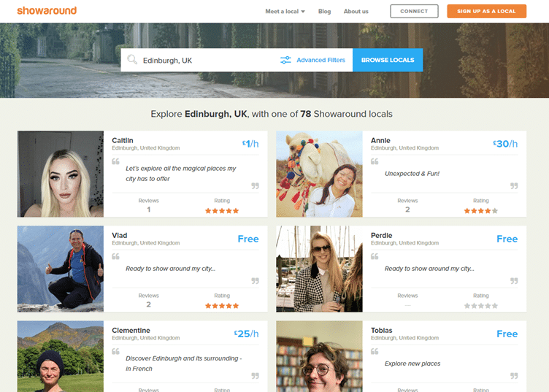Image resolution: width=549 pixels, height=392 pixels.
Task: Click the Browse Locals button
Action: 387,60
